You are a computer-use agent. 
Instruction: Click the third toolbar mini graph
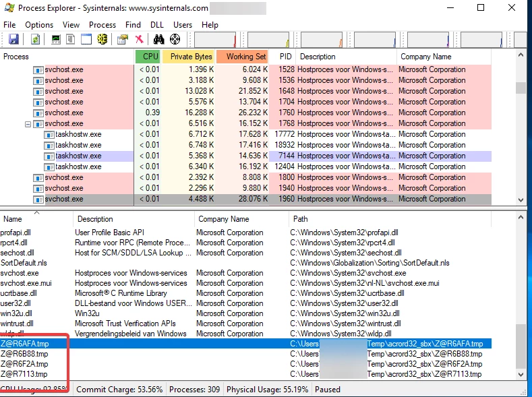click(322, 40)
